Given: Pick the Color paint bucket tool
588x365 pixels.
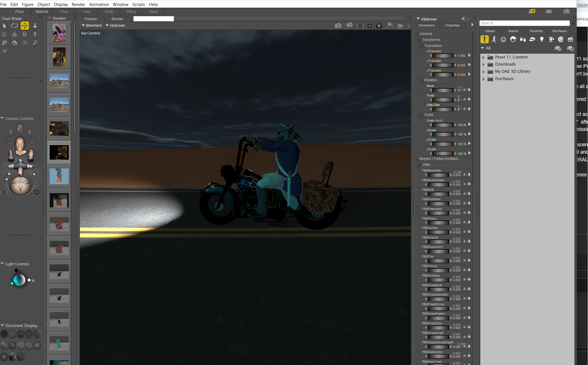Looking at the screenshot, I should click(14, 43).
